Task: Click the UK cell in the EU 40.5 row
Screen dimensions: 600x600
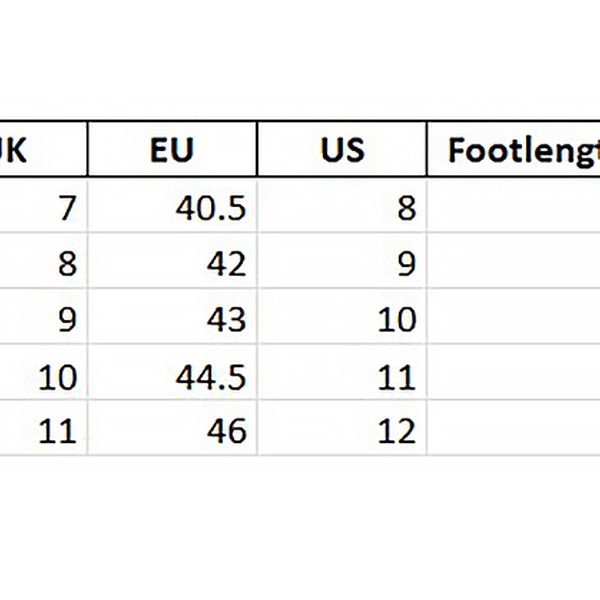Action: [44, 209]
